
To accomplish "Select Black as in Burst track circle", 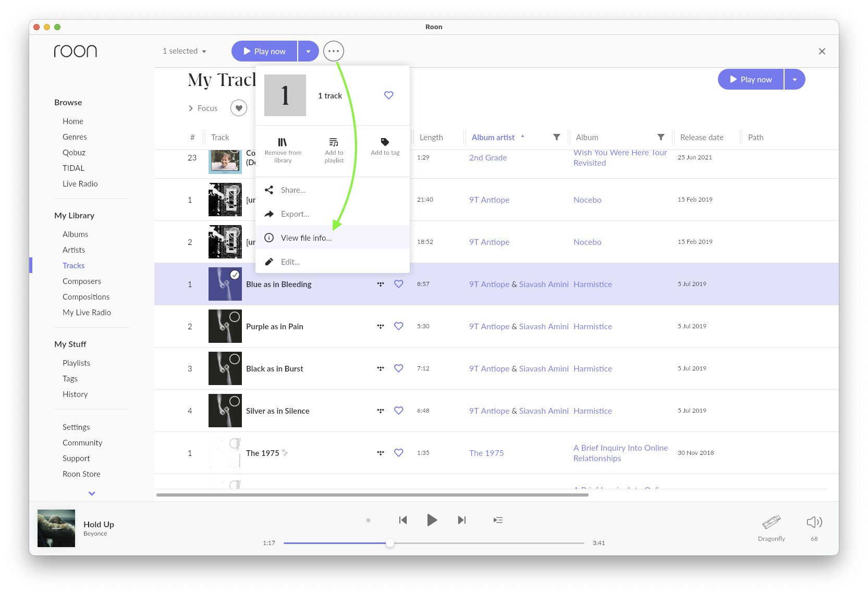I will (235, 359).
